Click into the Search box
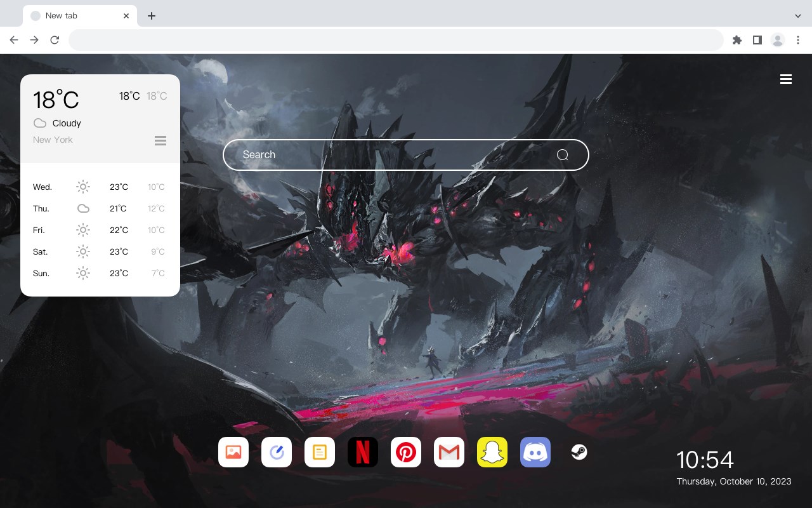The width and height of the screenshot is (812, 508). point(406,155)
